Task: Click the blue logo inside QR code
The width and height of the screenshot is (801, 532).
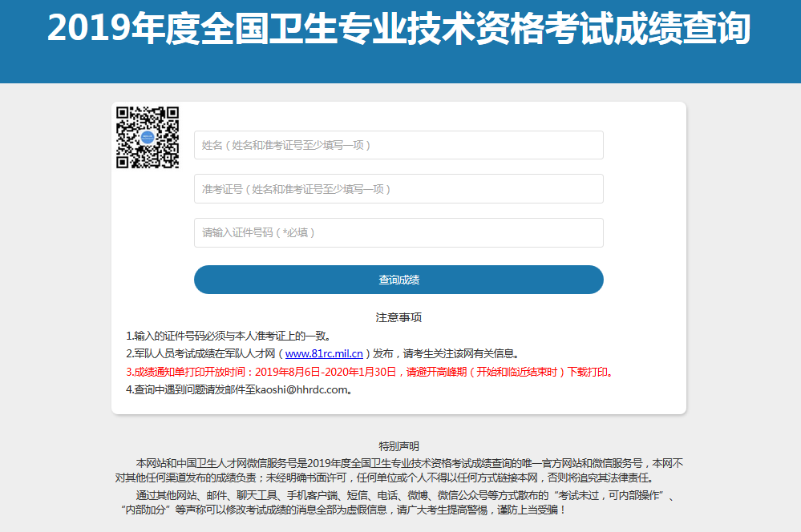Action: coord(147,138)
